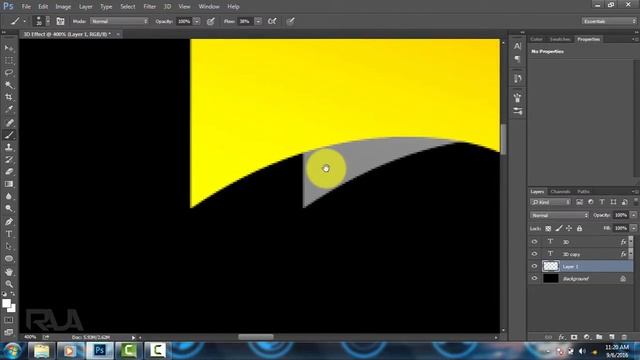Image resolution: width=640 pixels, height=360 pixels.
Task: Select the Magic Wand tool
Action: click(x=9, y=85)
